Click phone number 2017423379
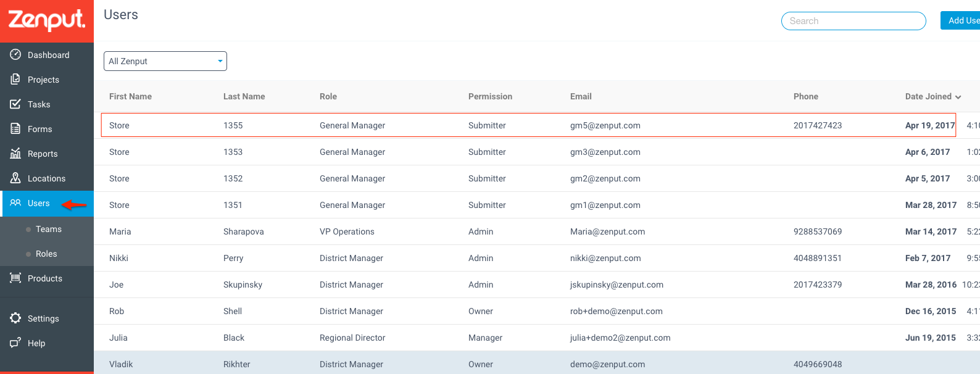The width and height of the screenshot is (980, 374). [x=818, y=285]
